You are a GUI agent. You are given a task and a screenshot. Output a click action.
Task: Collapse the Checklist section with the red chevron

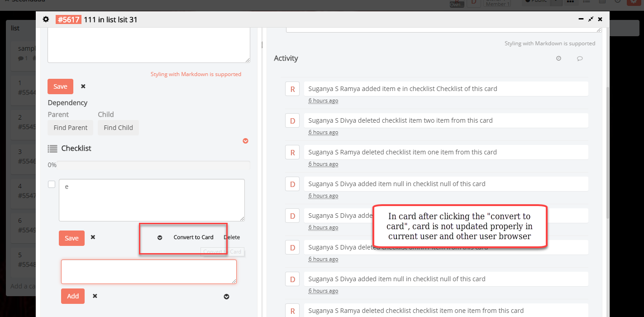pos(245,141)
